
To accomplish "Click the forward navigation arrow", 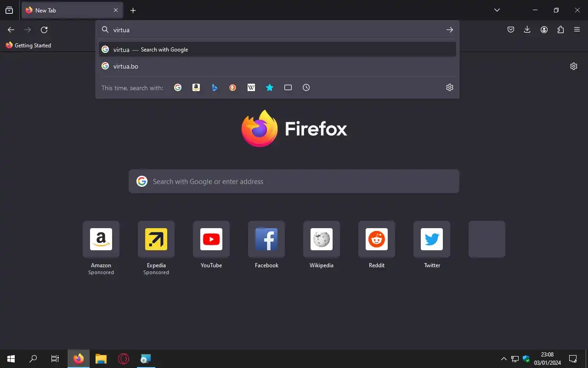I will [x=28, y=30].
